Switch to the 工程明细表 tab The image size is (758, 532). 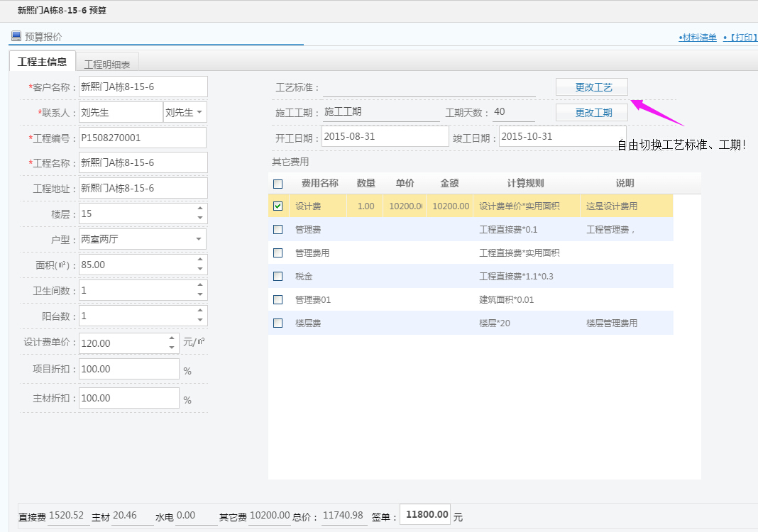[107, 64]
